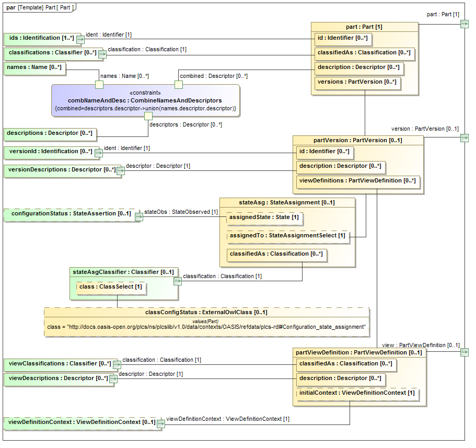This screenshot has width=476, height=448.
Task: Select classifiedAs : Classification in part block
Action: coord(364,53)
